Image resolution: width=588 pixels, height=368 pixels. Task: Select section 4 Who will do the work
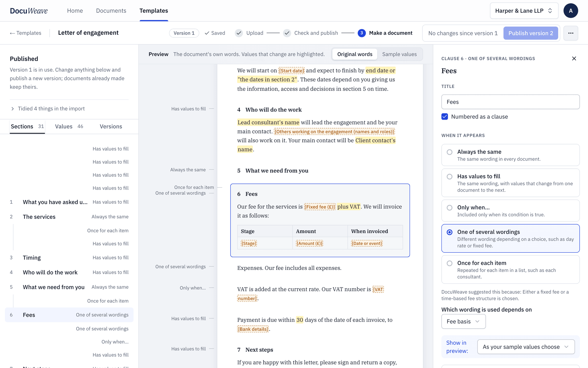click(x=69, y=272)
